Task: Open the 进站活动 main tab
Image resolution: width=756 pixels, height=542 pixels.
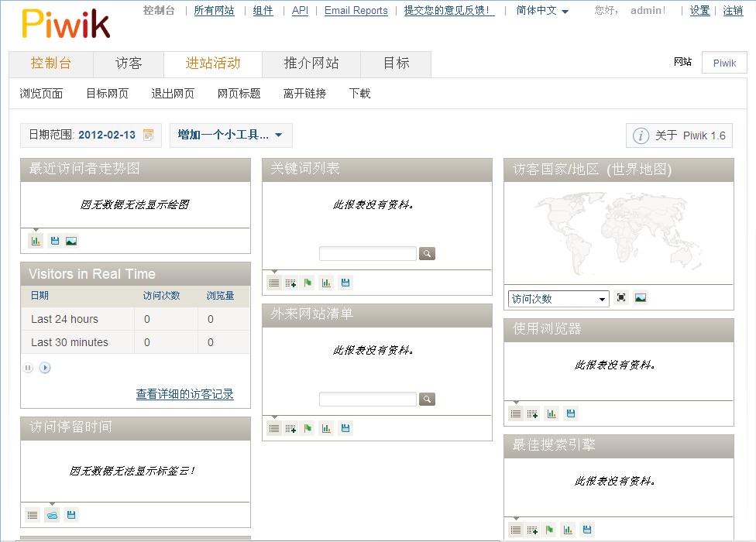Action: point(213,63)
